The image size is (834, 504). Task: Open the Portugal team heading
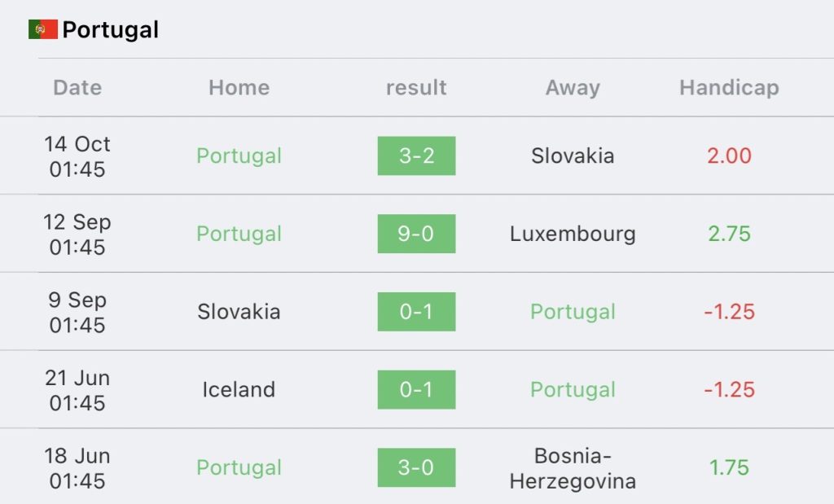(110, 30)
